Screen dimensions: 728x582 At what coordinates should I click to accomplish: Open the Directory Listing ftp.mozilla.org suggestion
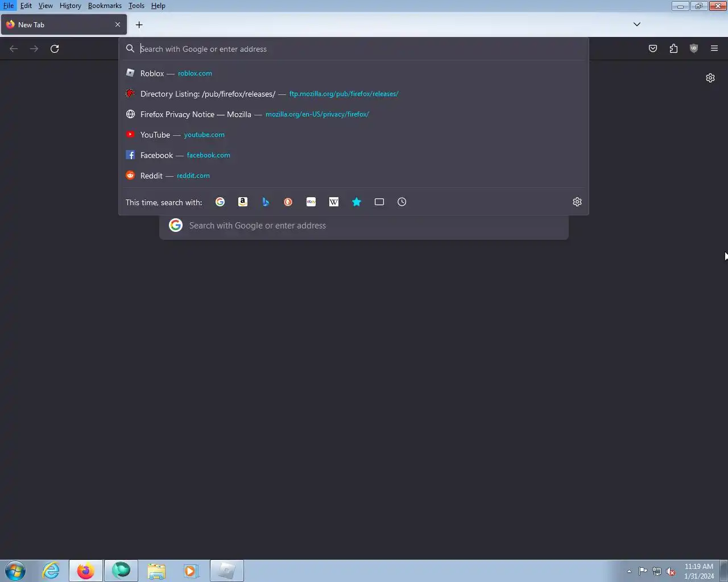(x=354, y=94)
